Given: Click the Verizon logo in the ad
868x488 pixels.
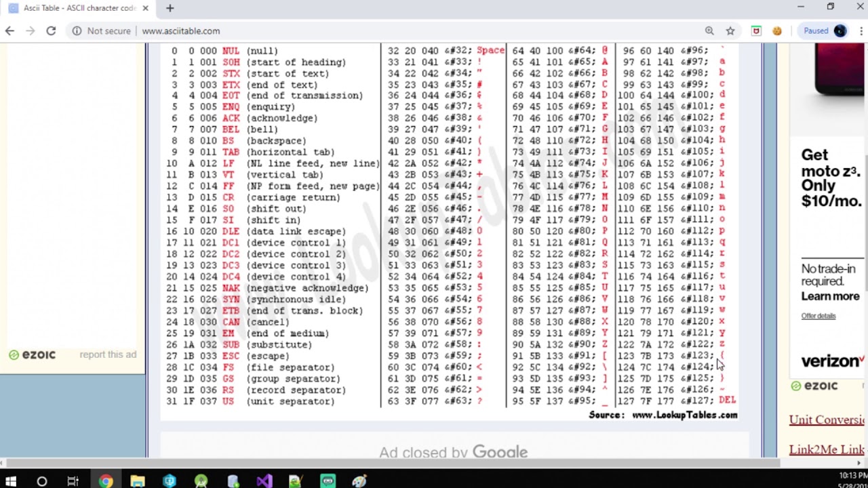Looking at the screenshot, I should click(x=833, y=361).
